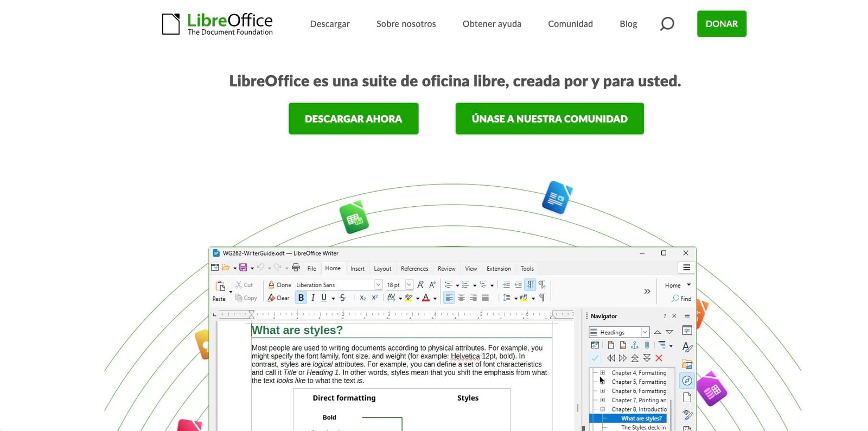The height and width of the screenshot is (431, 868).
Task: Click the yellow highlighting color swatch
Action: pos(409,297)
